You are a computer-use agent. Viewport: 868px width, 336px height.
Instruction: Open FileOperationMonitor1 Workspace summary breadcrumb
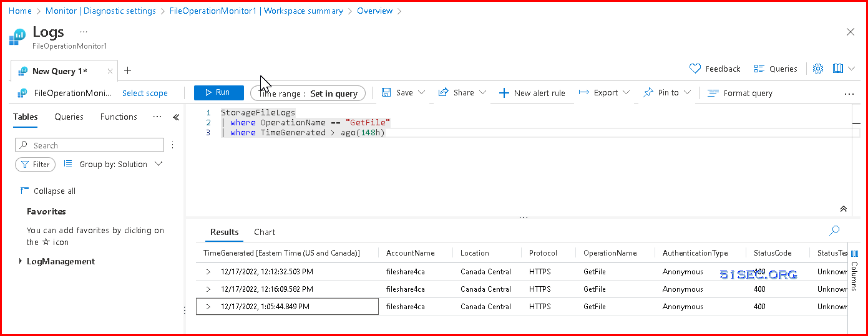tap(256, 11)
